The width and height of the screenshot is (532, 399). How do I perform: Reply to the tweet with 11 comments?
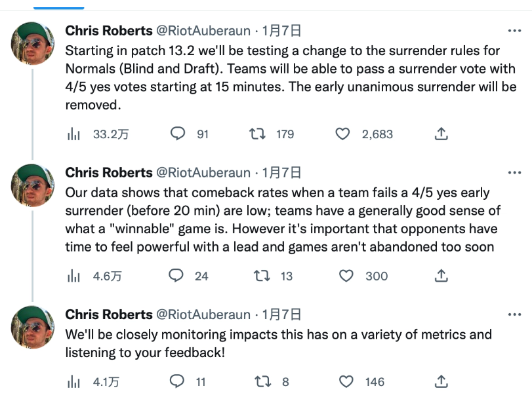tap(177, 381)
